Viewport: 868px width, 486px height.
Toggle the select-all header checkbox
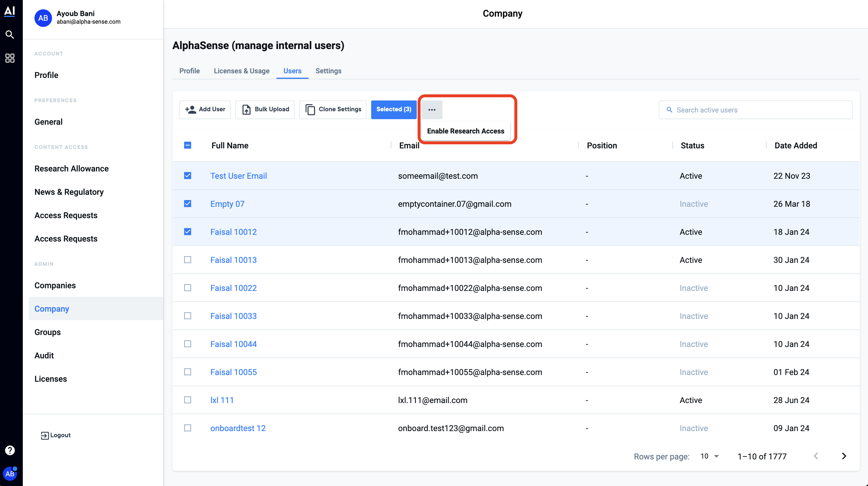tap(188, 145)
